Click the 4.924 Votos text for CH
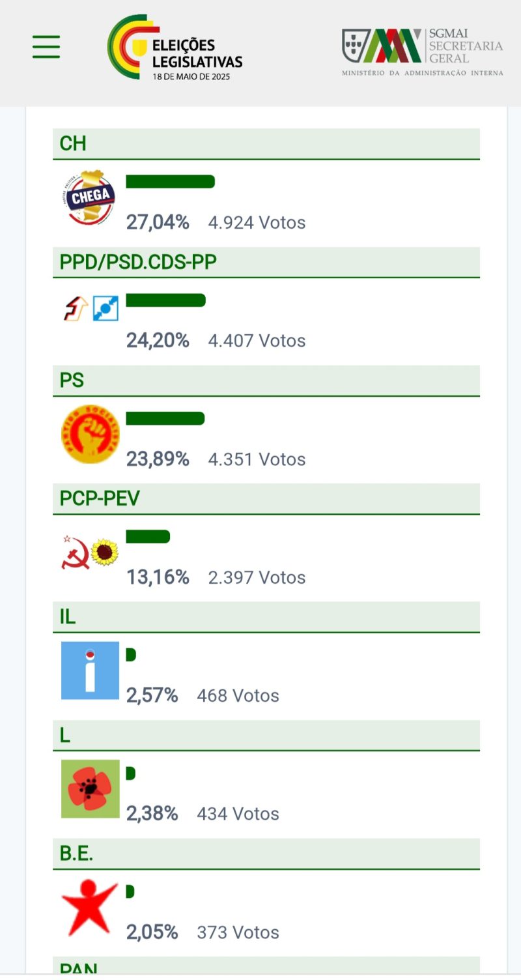Image resolution: width=521 pixels, height=980 pixels. (x=257, y=223)
